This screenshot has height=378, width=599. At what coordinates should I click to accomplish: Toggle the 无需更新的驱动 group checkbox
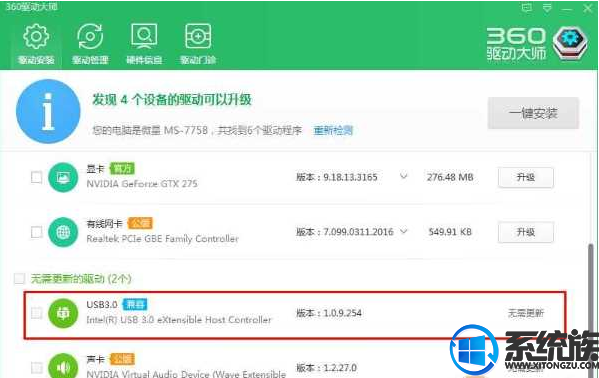[x=19, y=279]
